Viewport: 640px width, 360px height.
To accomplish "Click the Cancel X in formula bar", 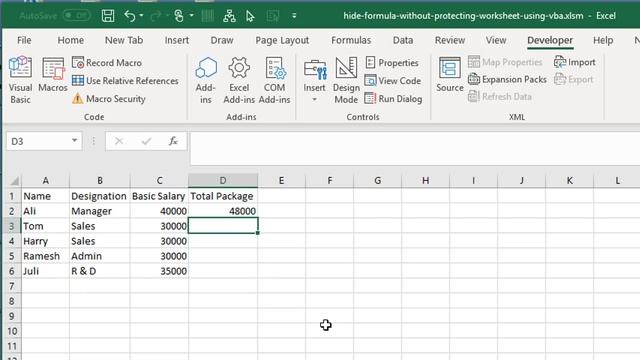I will point(119,141).
